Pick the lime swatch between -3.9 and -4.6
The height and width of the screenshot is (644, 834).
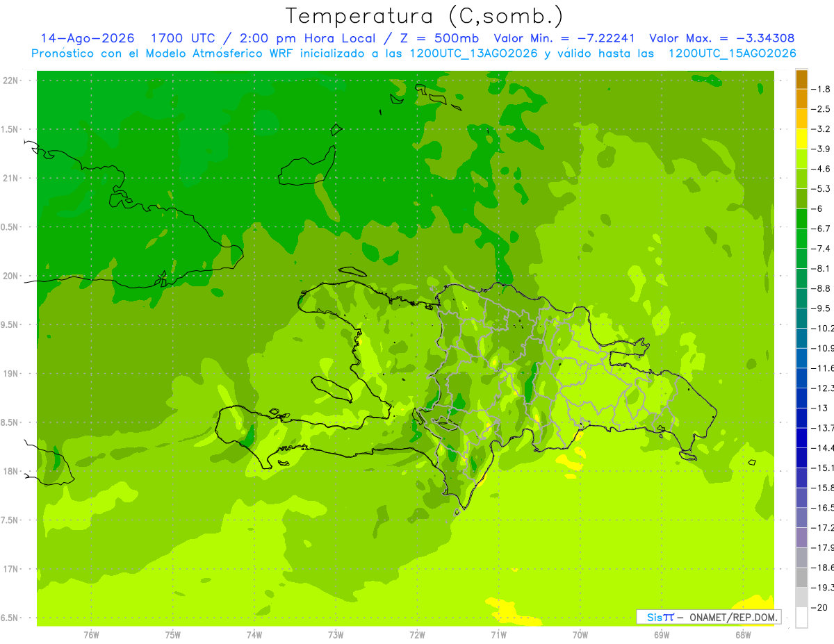pyautogui.click(x=801, y=159)
